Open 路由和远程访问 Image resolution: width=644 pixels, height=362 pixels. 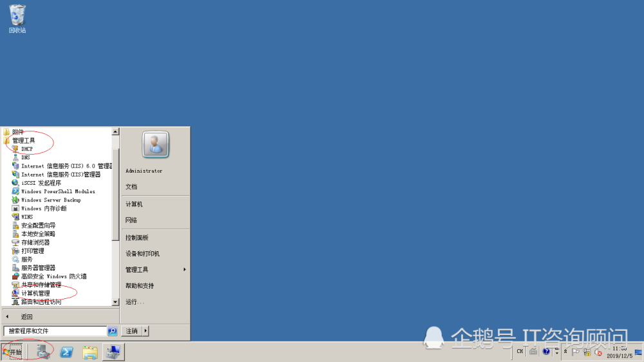tap(37, 301)
